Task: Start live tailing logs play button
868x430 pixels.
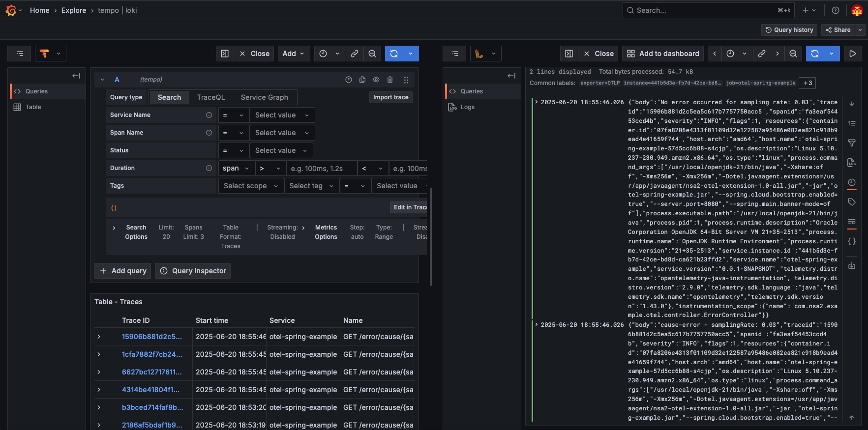Action: [853, 54]
